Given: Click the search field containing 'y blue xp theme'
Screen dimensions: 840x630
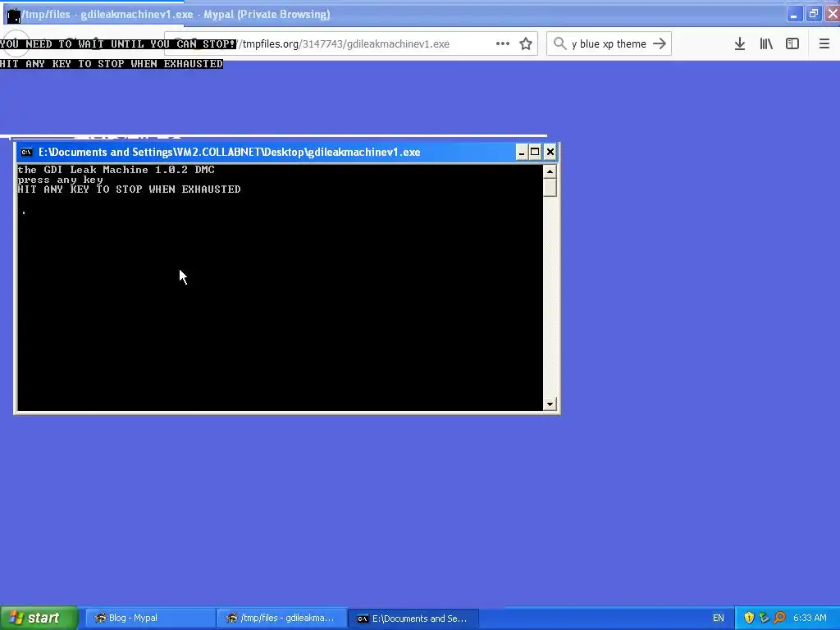Looking at the screenshot, I should pyautogui.click(x=609, y=43).
